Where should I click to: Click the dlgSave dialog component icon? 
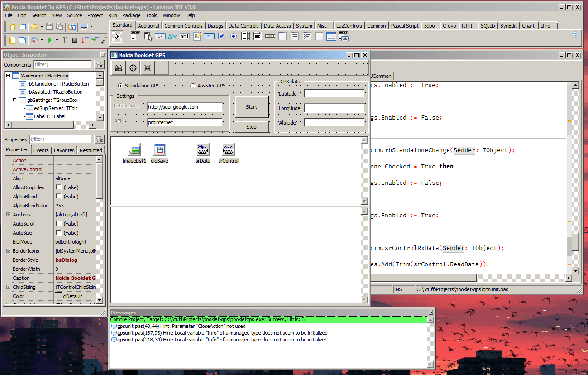pos(160,149)
